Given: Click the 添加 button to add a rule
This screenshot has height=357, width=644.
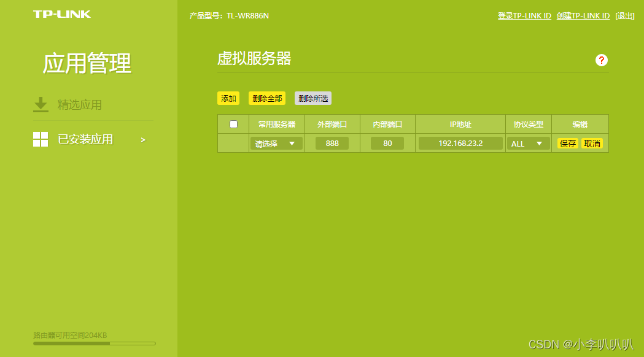Looking at the screenshot, I should 228,98.
